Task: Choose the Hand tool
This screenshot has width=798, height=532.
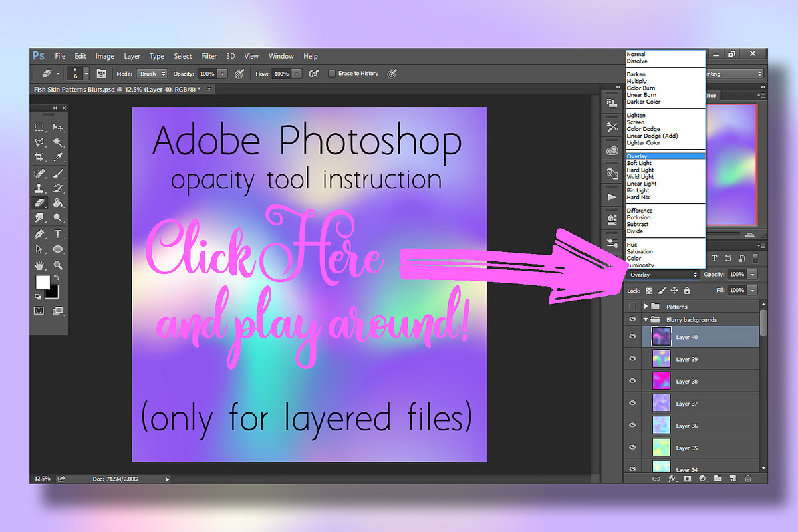Action: pyautogui.click(x=39, y=265)
